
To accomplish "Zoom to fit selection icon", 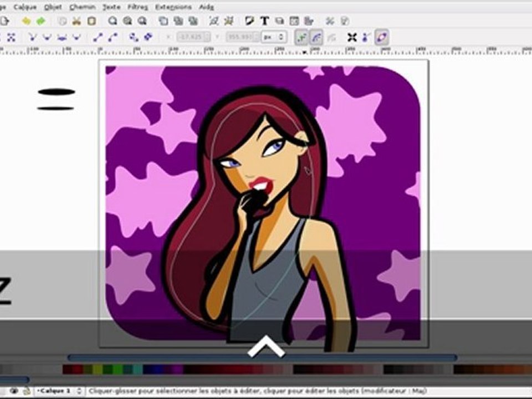I will (x=112, y=22).
